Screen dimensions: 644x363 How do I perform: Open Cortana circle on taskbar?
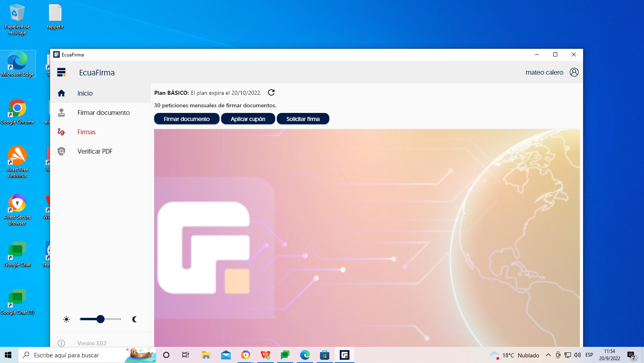(166, 355)
